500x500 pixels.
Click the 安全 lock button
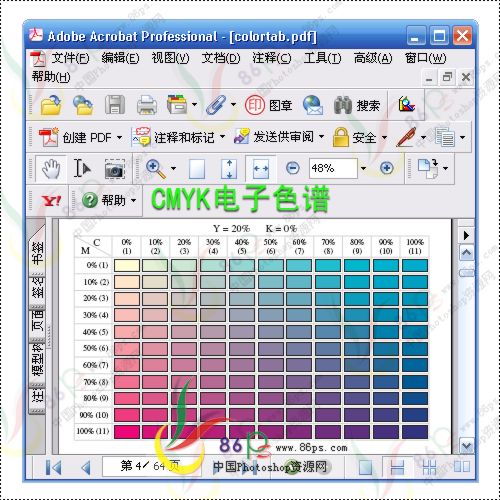pos(355,137)
